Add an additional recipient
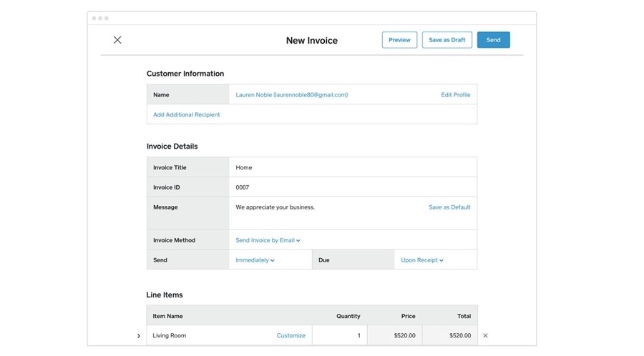Screen dimensions: 644x356 click(187, 114)
